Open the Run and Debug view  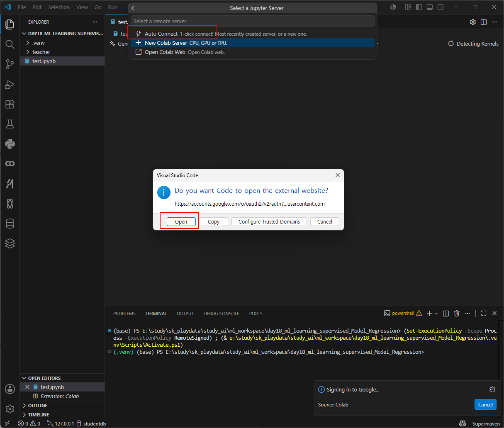[x=10, y=84]
